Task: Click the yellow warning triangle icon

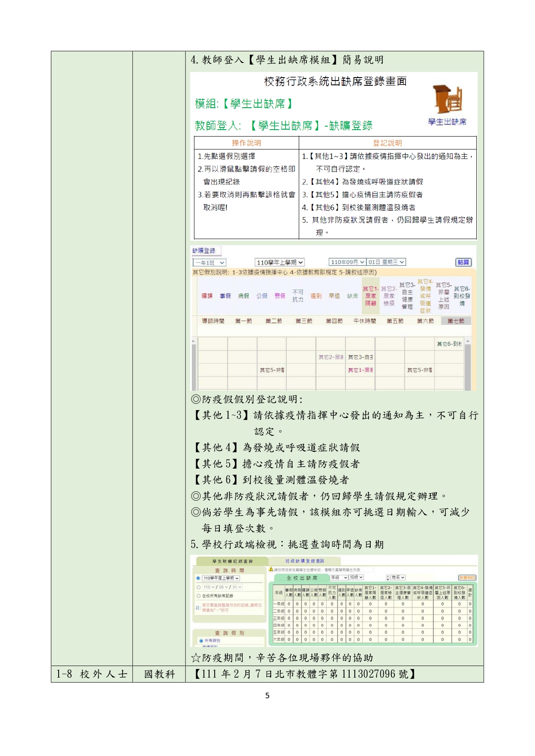Action: point(271,569)
